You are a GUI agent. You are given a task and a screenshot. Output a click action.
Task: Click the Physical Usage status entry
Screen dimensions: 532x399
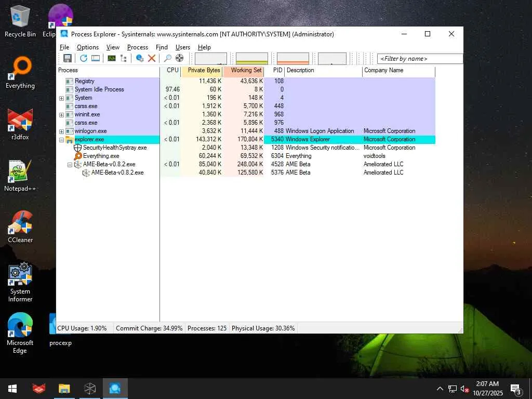click(x=263, y=328)
